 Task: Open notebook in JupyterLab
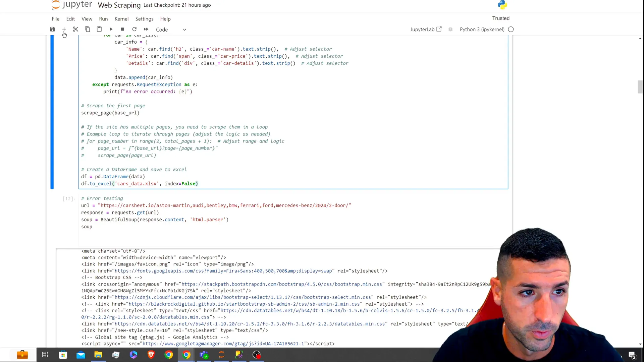(x=426, y=29)
